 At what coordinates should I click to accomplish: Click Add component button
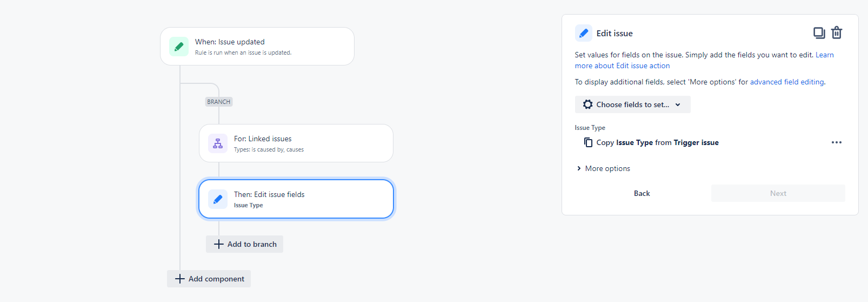point(209,279)
